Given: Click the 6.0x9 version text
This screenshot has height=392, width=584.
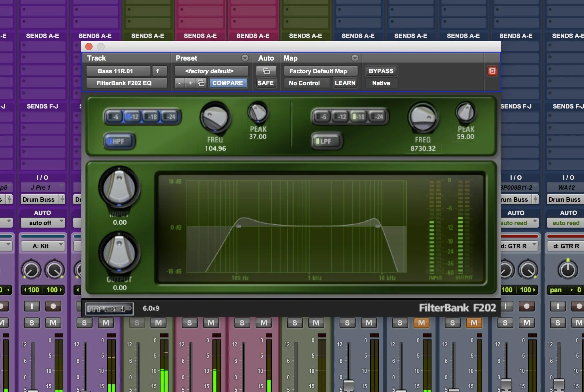Looking at the screenshot, I should point(151,308).
